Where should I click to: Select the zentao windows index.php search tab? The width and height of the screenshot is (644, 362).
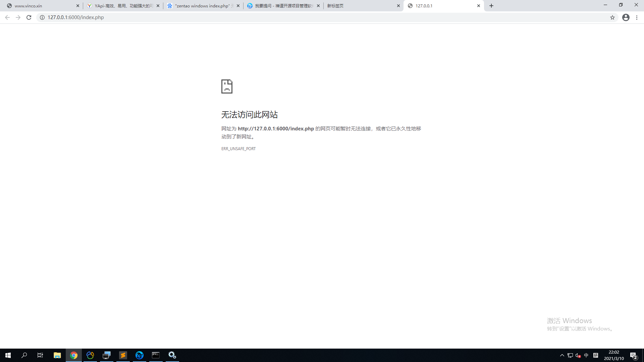[201, 6]
